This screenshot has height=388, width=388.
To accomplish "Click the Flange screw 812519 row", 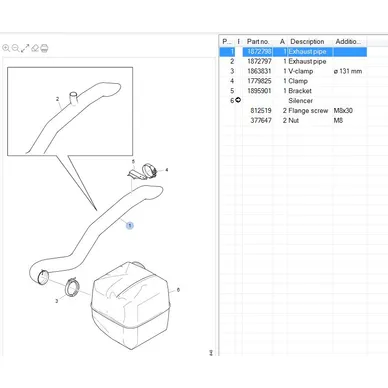I will pyautogui.click(x=293, y=110).
